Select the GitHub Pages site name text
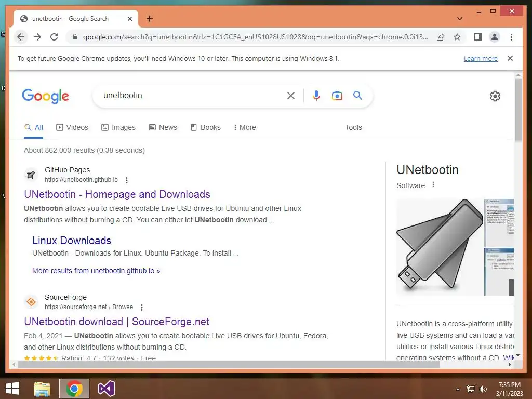The width and height of the screenshot is (532, 399). click(x=67, y=170)
